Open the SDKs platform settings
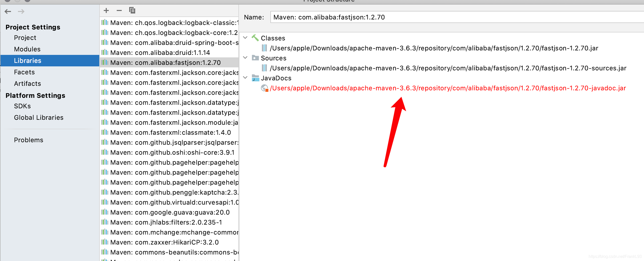Image resolution: width=644 pixels, height=261 pixels. click(22, 106)
